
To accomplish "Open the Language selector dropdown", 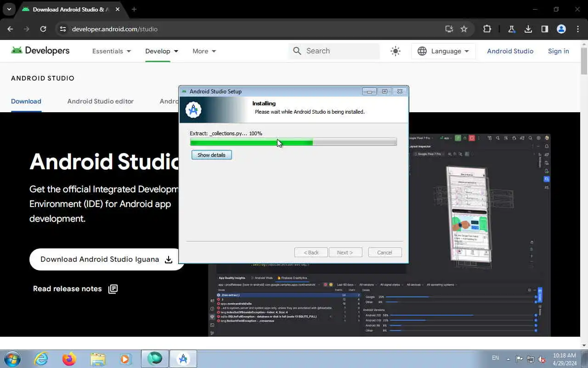I will pos(443,51).
